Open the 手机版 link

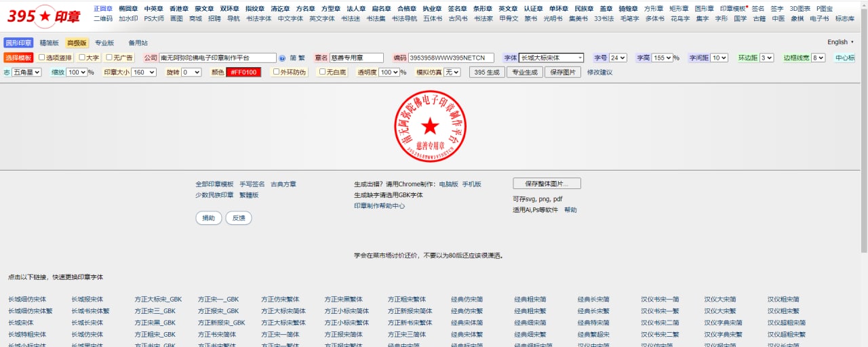pos(472,184)
